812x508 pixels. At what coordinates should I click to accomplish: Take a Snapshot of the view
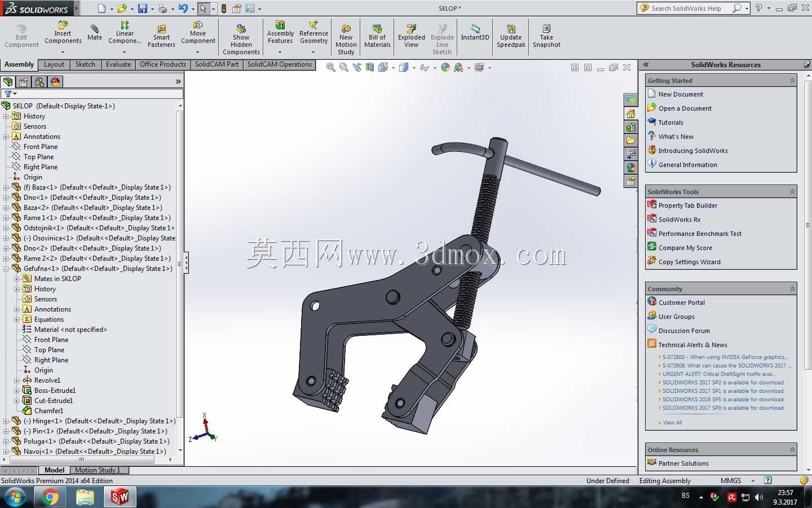point(546,36)
